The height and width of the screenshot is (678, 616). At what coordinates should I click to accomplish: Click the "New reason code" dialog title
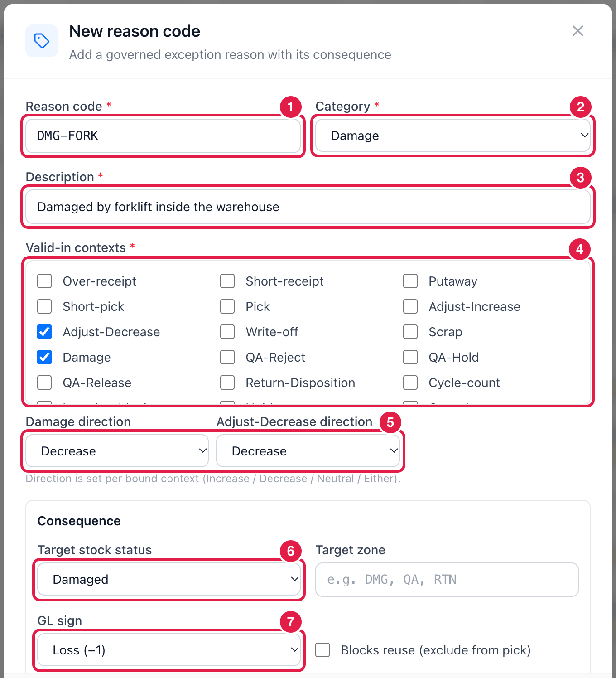[x=135, y=31]
